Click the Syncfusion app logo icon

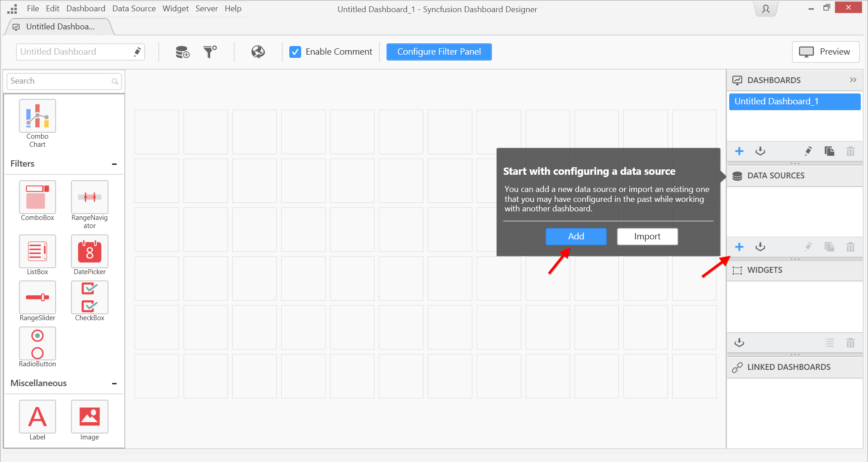(x=12, y=9)
